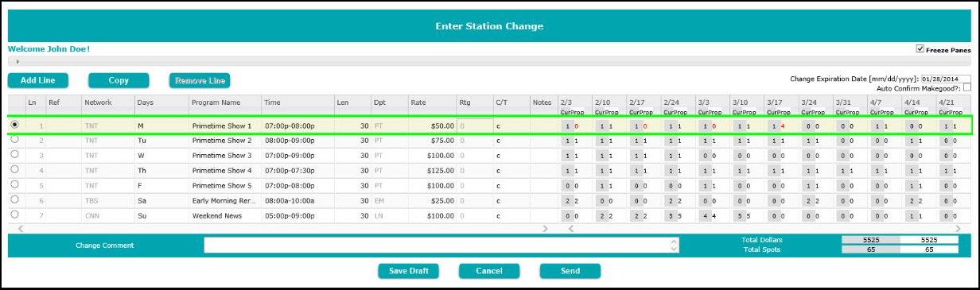The width and height of the screenshot is (980, 290).
Task: Click line 1 3/17 proposed spots cell showing 4
Action: click(784, 126)
